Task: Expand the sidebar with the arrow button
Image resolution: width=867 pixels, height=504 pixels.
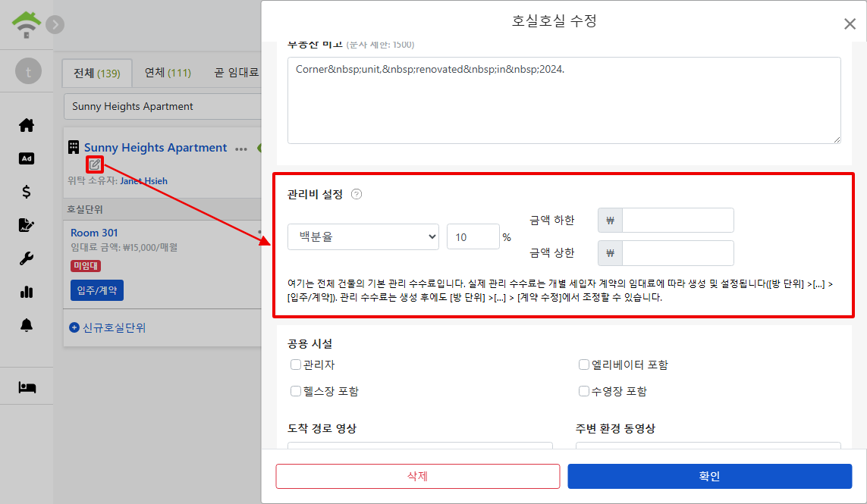Action: (x=55, y=25)
